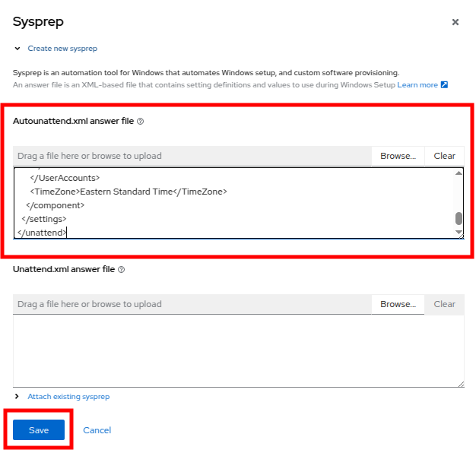Click the external link icon beside Learn more
Image resolution: width=476 pixels, height=450 pixels.
pos(445,85)
